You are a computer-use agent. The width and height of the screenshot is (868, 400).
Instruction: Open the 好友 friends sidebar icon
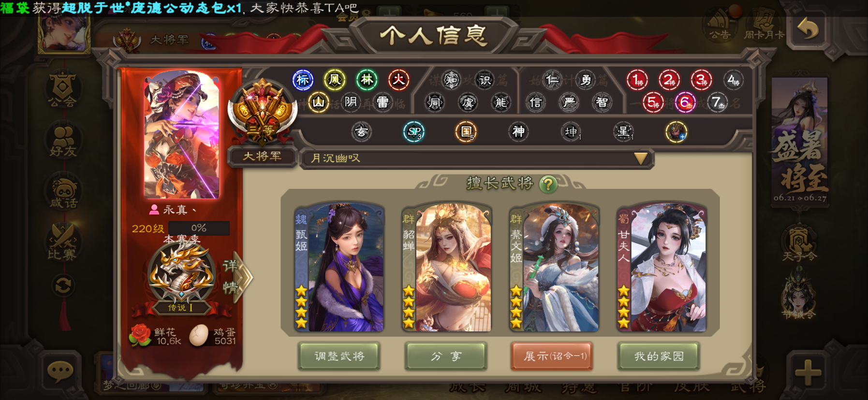[63, 141]
